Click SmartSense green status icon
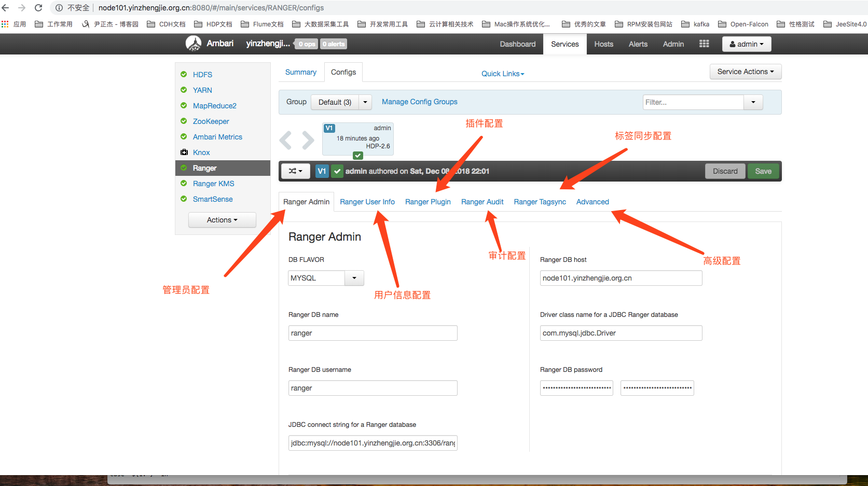This screenshot has height=486, width=868. (x=184, y=199)
